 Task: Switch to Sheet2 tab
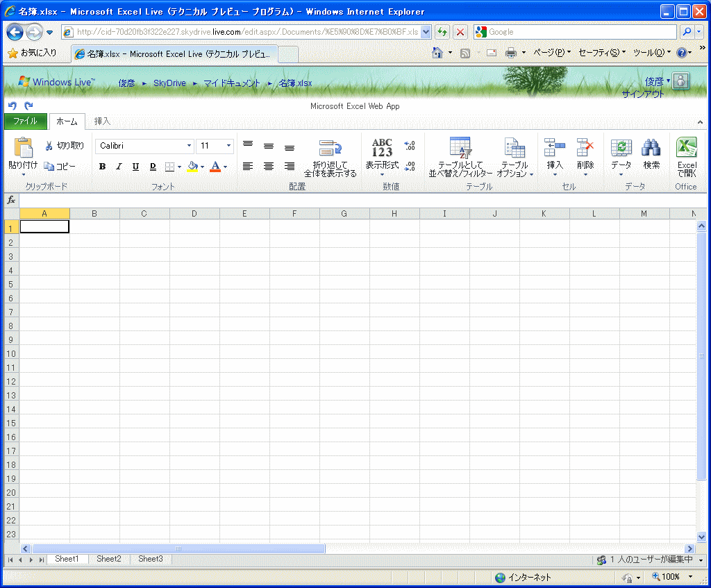pos(109,559)
